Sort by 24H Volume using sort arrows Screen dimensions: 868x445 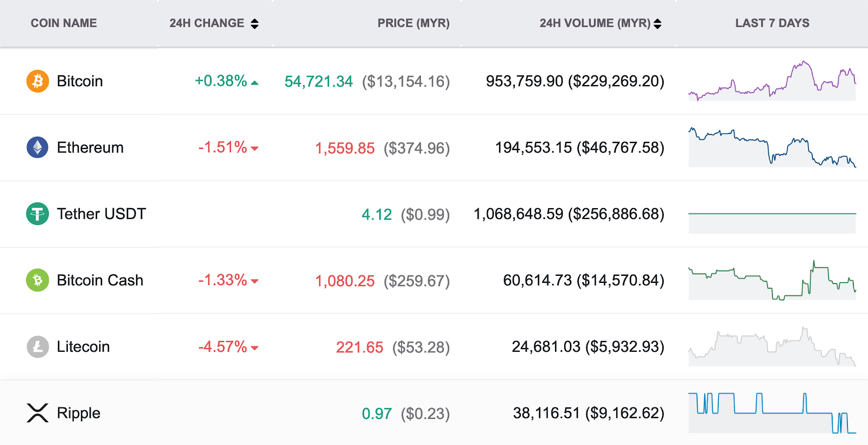pyautogui.click(x=658, y=23)
